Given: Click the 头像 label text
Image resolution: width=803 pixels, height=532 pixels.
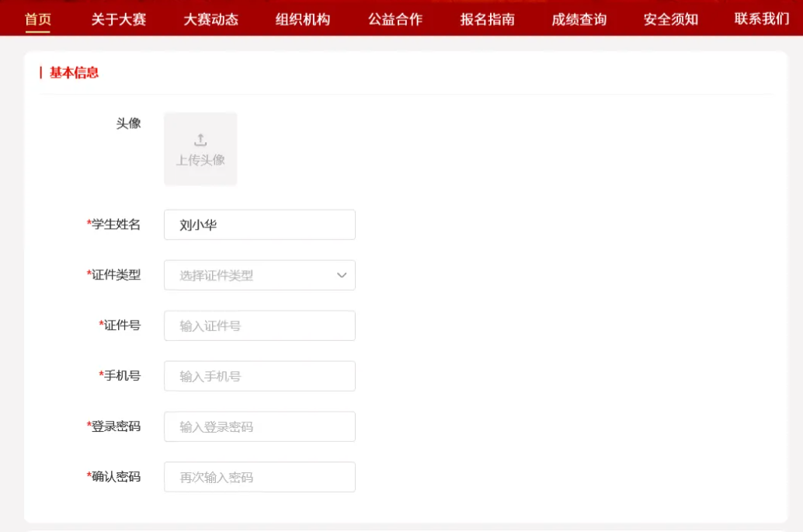Looking at the screenshot, I should [x=129, y=123].
